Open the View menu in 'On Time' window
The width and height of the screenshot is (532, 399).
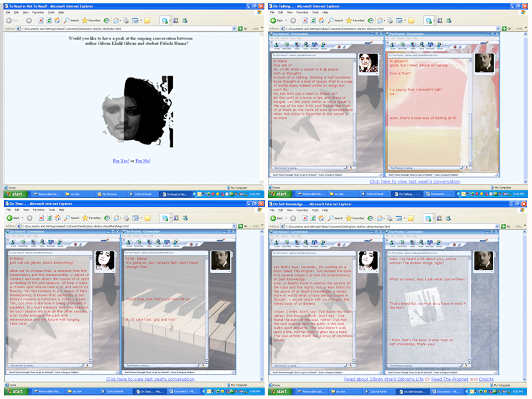(x=26, y=210)
